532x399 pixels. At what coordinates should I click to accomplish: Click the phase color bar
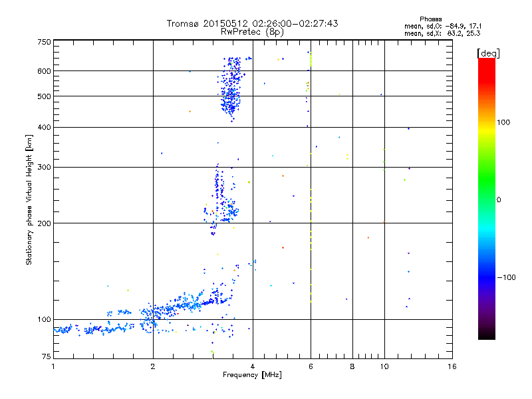487,198
